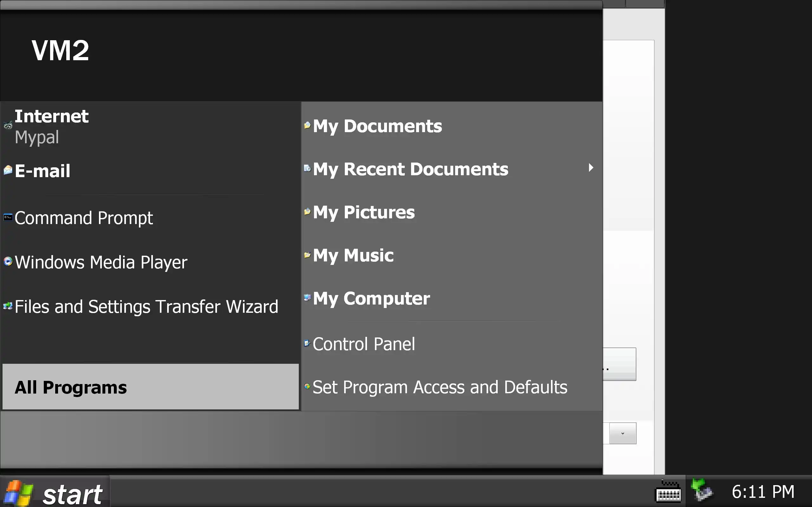Click the E-mail envelope icon
Image resolution: width=812 pixels, height=507 pixels.
pos(8,170)
